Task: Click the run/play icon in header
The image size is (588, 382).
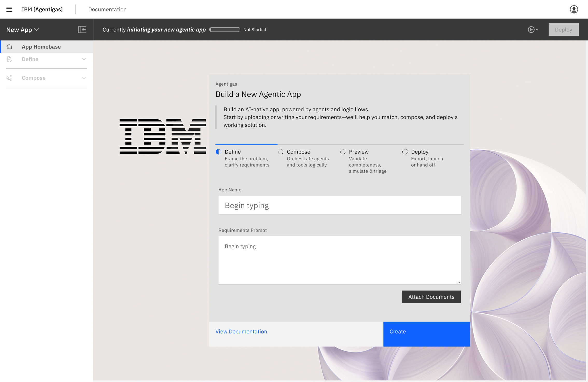Action: click(531, 30)
